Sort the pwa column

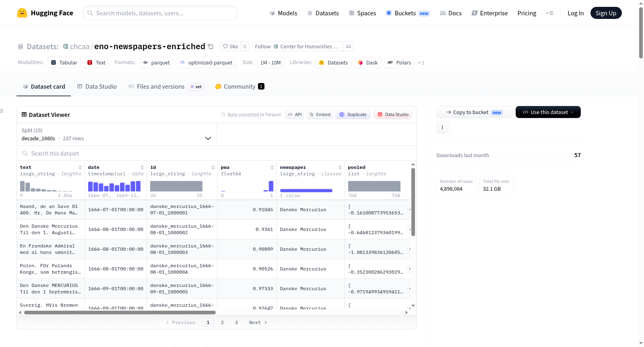[272, 167]
